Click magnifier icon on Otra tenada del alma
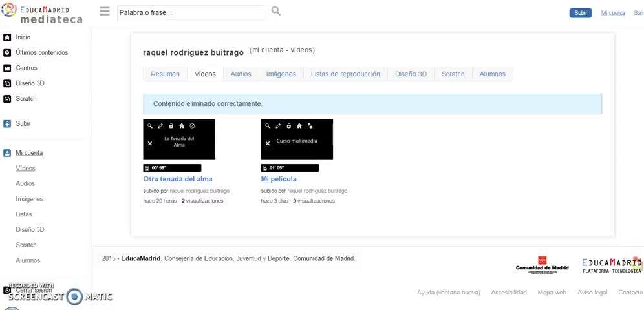644x310 pixels. [x=150, y=126]
